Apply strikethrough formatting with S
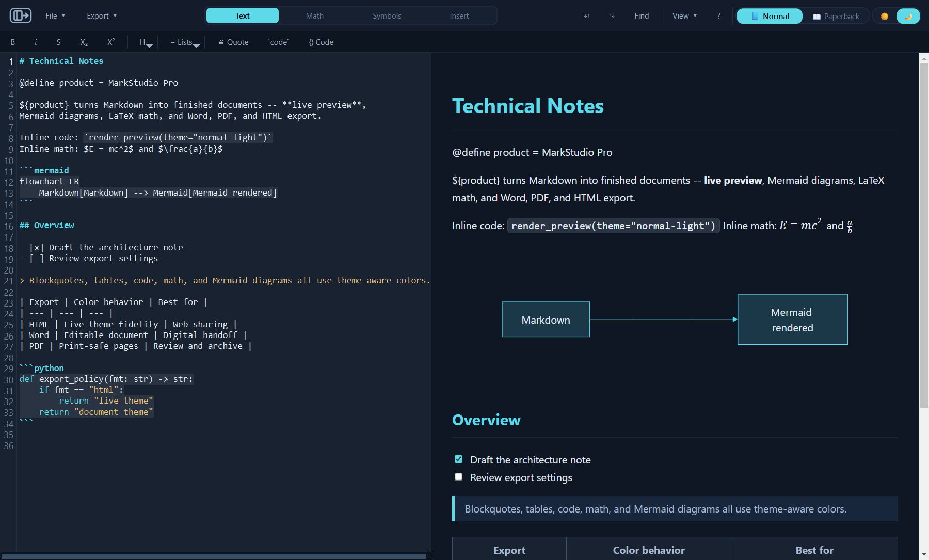Image resolution: width=929 pixels, height=560 pixels. (x=58, y=42)
